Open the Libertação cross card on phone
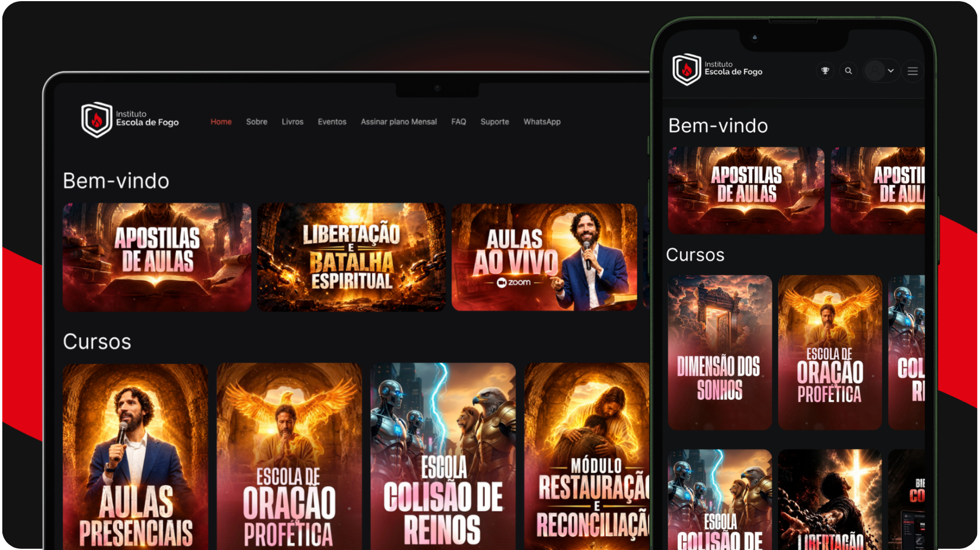 point(830,499)
